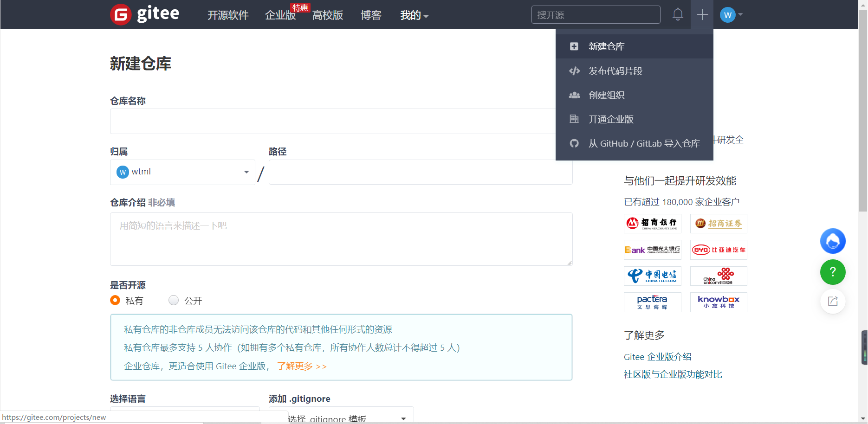Image resolution: width=868 pixels, height=424 pixels.
Task: Click the knowbox 小盒科技 logo
Action: coord(719,302)
